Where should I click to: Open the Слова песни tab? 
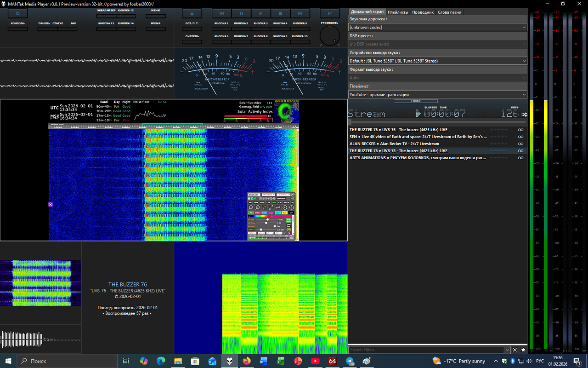click(x=449, y=12)
